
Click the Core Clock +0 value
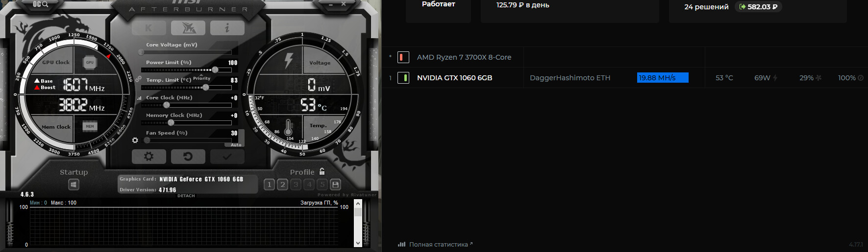click(x=234, y=98)
